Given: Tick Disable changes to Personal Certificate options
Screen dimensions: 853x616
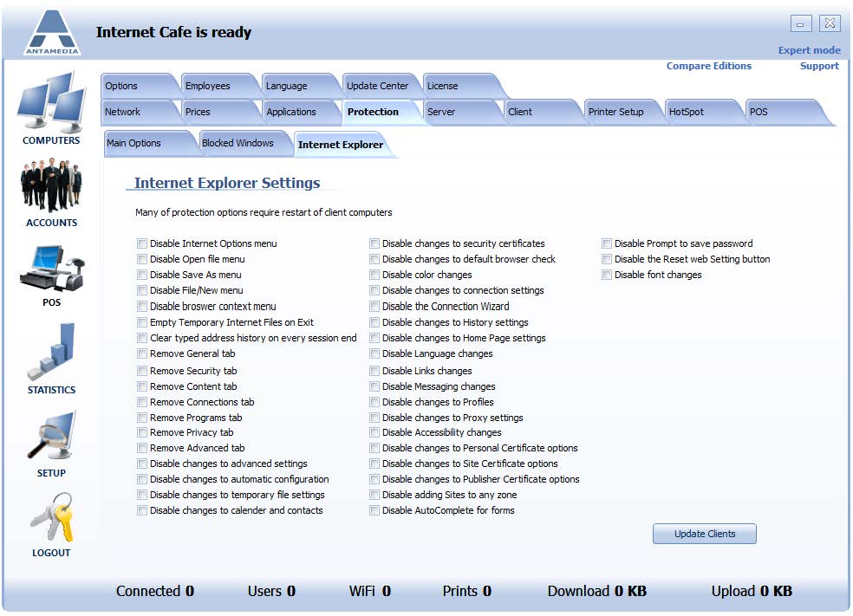Looking at the screenshot, I should click(374, 448).
